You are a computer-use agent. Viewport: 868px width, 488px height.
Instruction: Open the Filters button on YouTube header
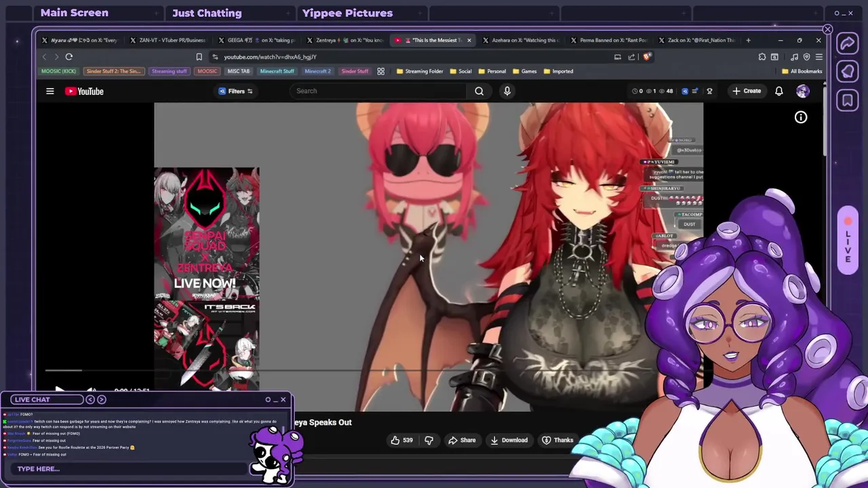(236, 91)
